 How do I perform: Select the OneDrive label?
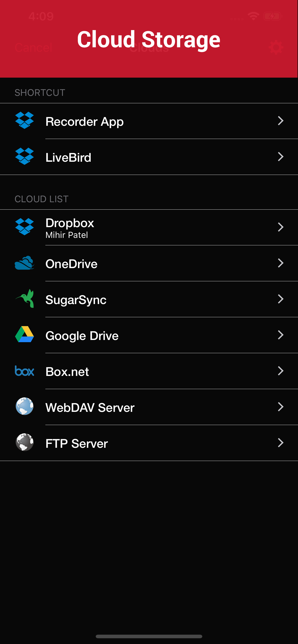[71, 264]
